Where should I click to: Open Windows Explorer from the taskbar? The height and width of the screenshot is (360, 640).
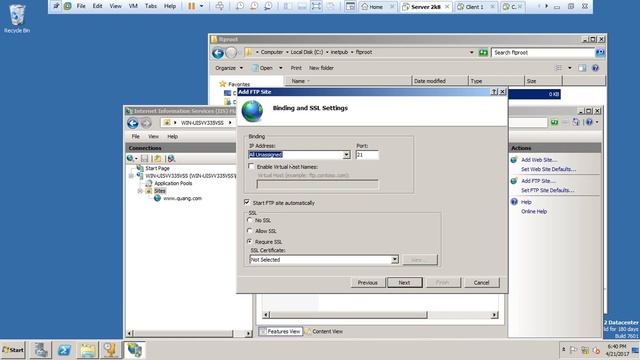(x=87, y=350)
